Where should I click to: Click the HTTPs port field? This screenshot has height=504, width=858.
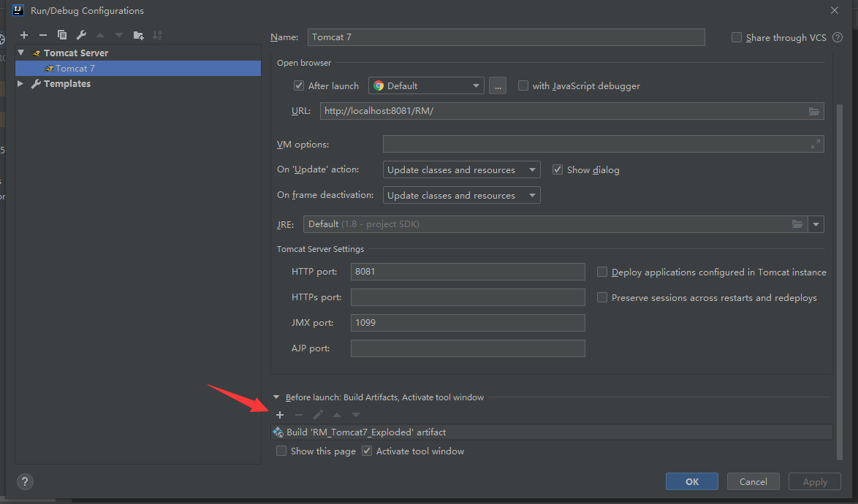[468, 297]
